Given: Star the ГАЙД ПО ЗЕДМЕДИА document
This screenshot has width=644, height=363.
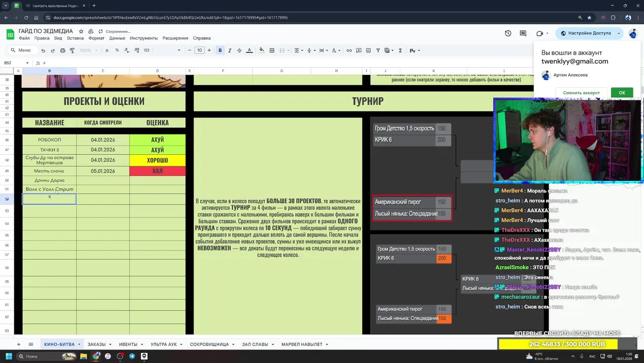Looking at the screenshot, I should (x=81, y=31).
